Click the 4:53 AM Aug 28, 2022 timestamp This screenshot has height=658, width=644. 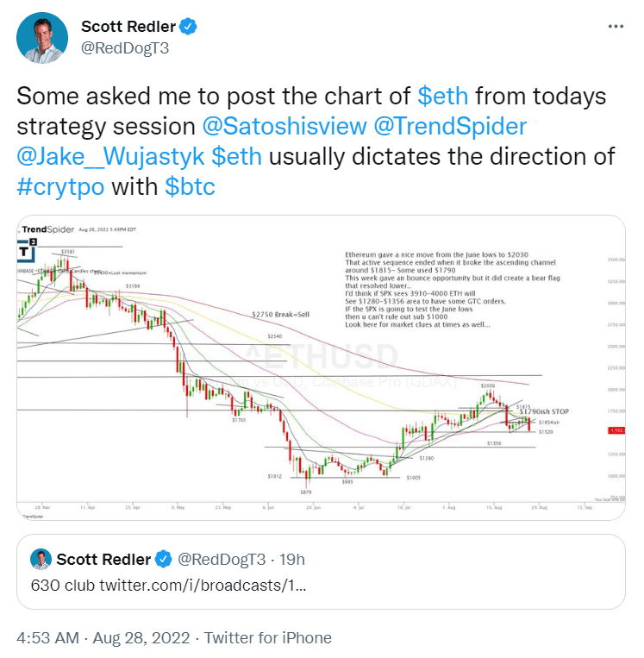103,638
